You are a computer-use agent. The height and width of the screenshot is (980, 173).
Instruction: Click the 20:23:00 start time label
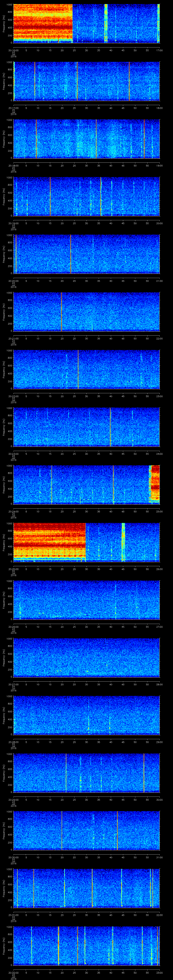(x=14, y=454)
